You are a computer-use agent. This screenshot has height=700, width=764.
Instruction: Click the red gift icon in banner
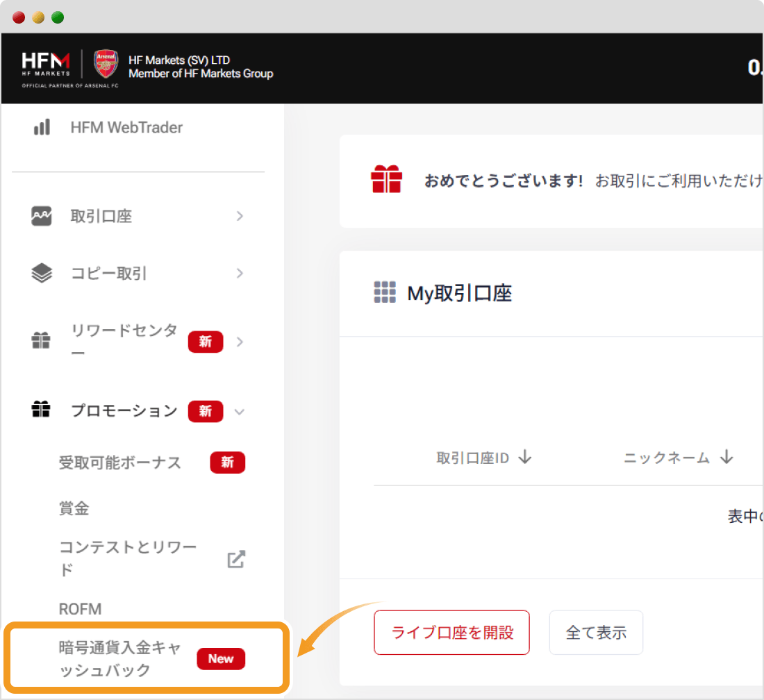click(x=386, y=178)
